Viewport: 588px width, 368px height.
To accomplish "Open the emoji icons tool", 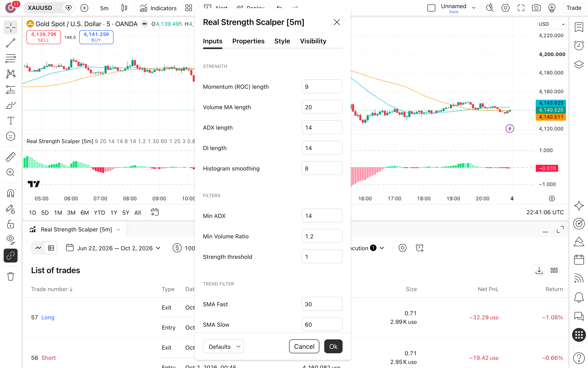I will pyautogui.click(x=10, y=136).
